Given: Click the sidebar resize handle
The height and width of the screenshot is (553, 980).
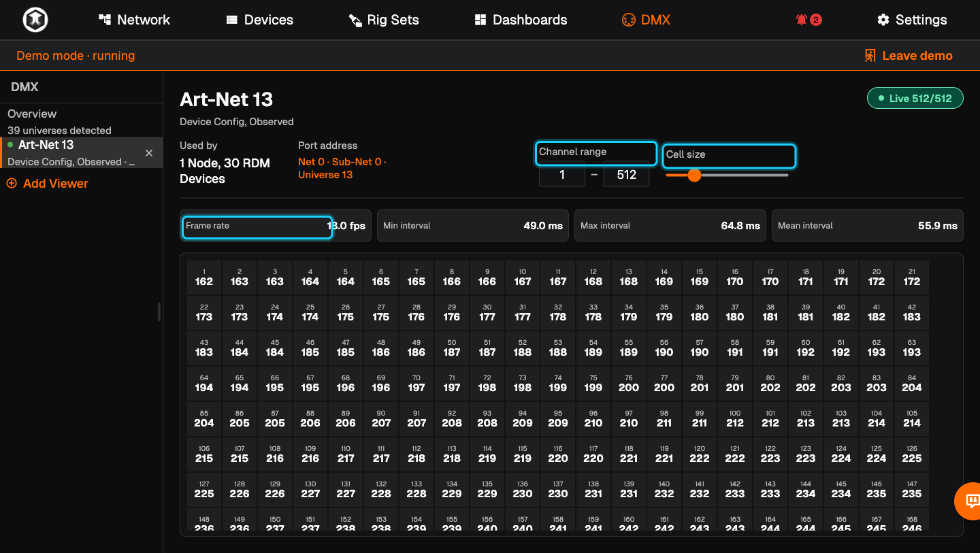Looking at the screenshot, I should [159, 312].
